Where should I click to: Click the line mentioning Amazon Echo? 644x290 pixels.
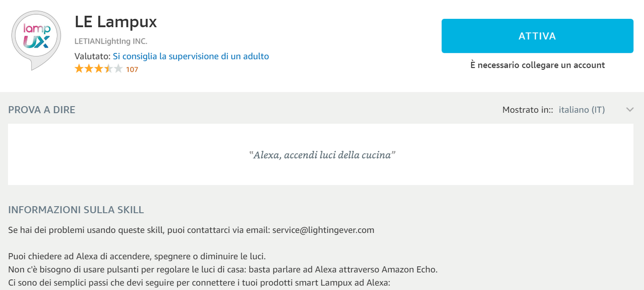coord(223,270)
